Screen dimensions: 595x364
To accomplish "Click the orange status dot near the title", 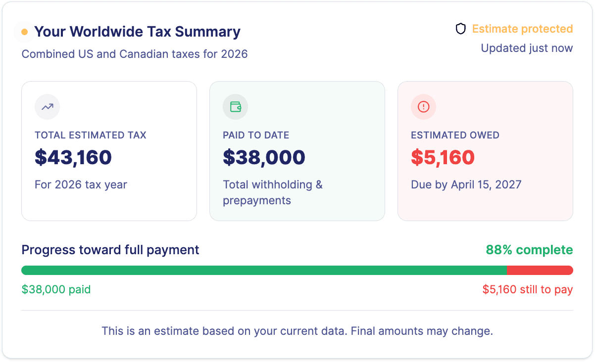I will [x=24, y=32].
